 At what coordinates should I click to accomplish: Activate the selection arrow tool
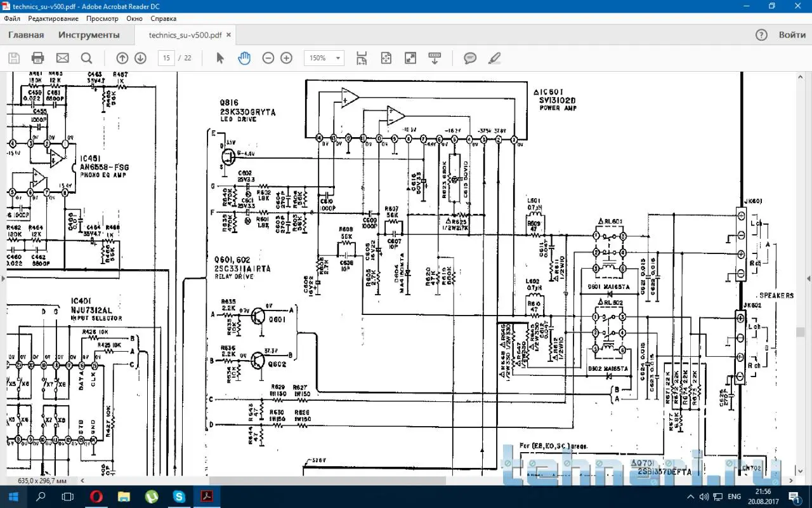[x=220, y=58]
